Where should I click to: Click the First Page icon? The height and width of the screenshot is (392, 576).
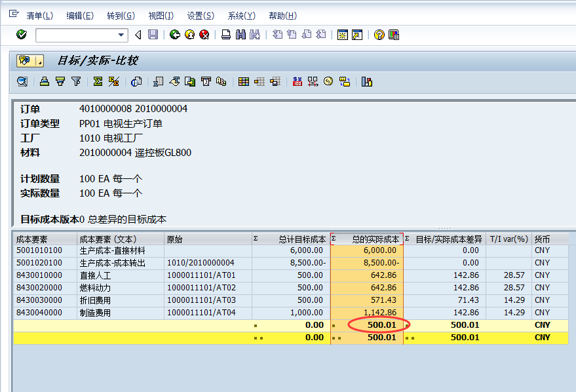[277, 35]
